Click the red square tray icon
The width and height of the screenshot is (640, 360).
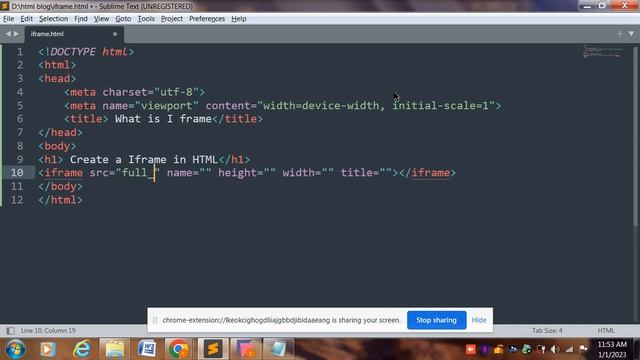tap(471, 349)
